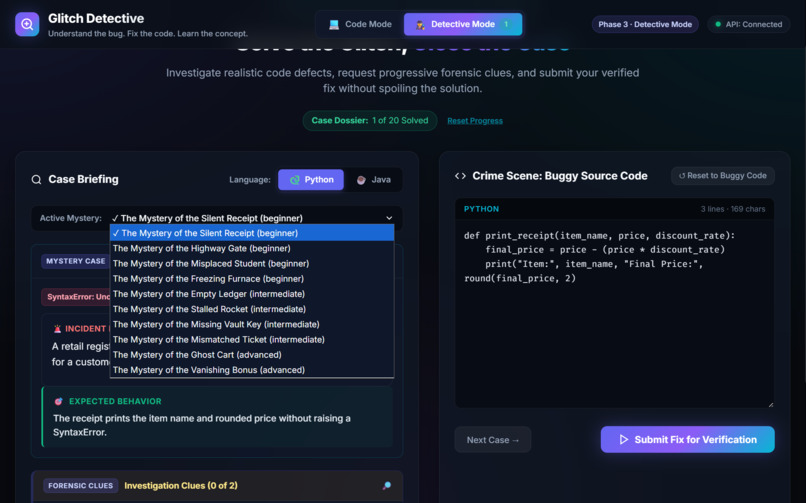Click the Java logo icon in language toggle
806x503 pixels.
tap(361, 180)
